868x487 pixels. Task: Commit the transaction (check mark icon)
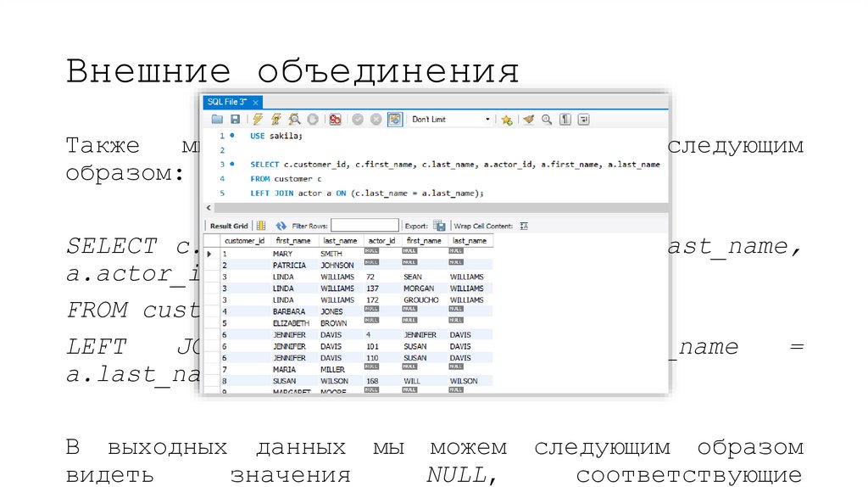(358, 119)
